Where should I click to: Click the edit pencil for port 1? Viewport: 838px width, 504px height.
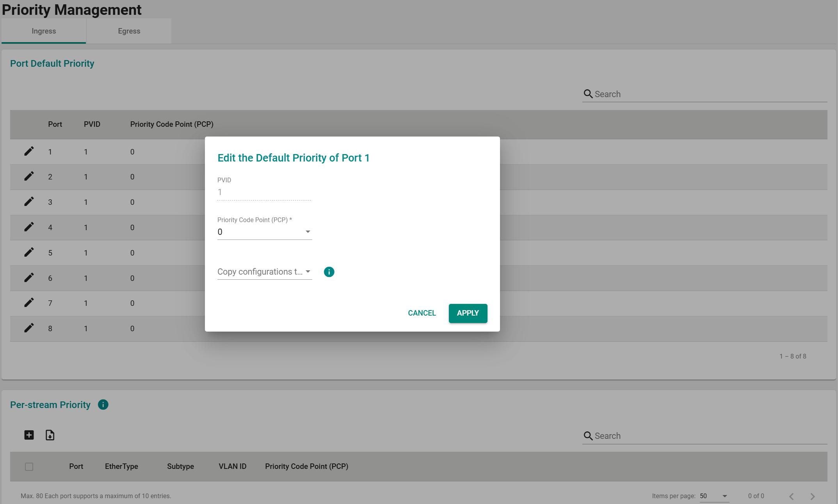29,151
